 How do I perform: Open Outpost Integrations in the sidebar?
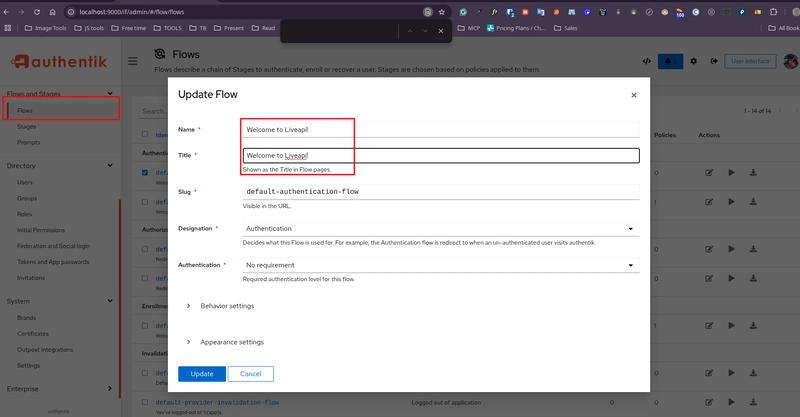pos(45,350)
